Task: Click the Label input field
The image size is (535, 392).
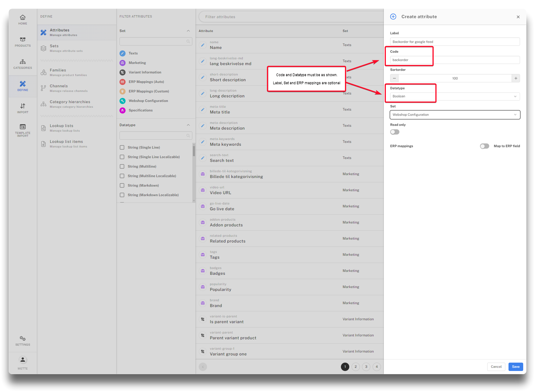Action: click(455, 42)
